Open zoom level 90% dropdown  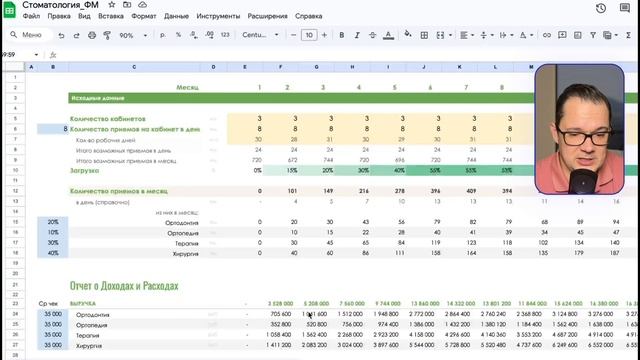point(133,36)
